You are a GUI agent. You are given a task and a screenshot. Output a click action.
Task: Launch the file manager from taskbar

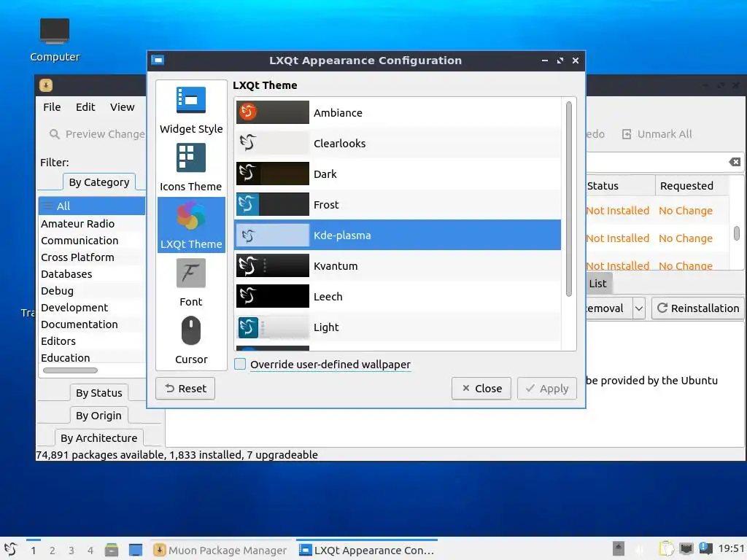coord(112,550)
